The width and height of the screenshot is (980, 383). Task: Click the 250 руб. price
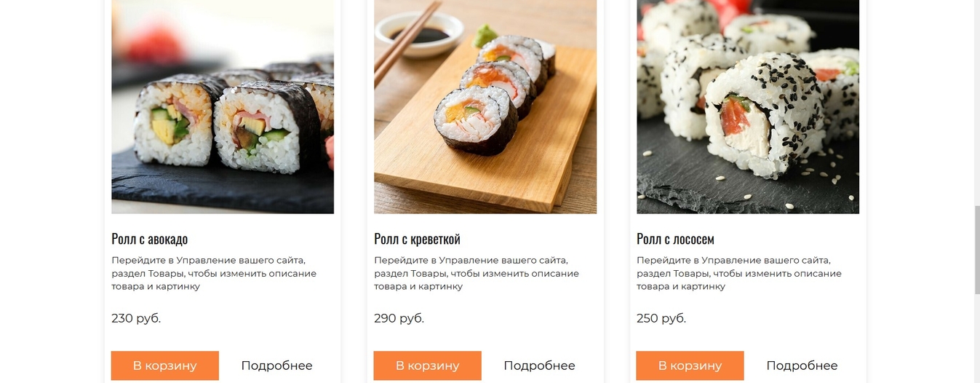661,318
